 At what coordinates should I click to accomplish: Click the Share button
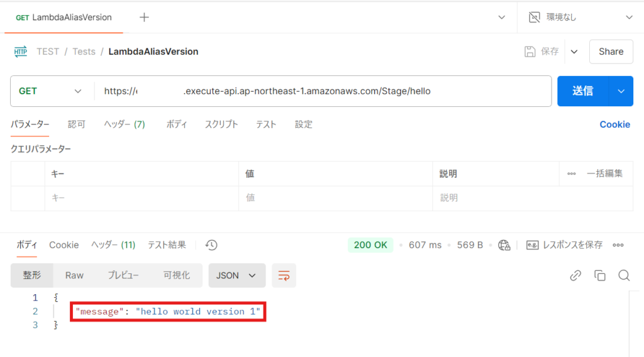(x=611, y=52)
